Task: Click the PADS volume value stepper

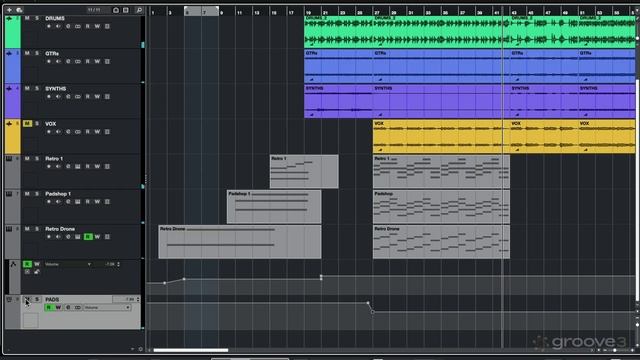Action: pos(138,300)
